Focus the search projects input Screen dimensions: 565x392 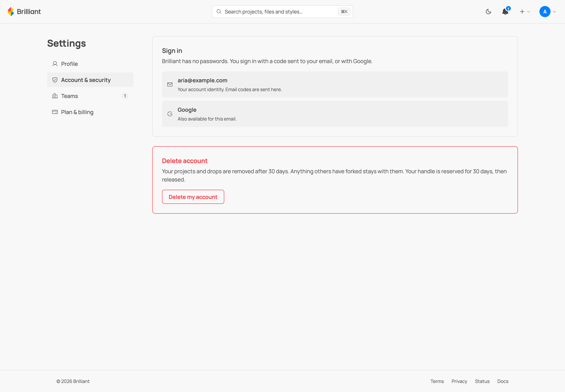[282, 12]
